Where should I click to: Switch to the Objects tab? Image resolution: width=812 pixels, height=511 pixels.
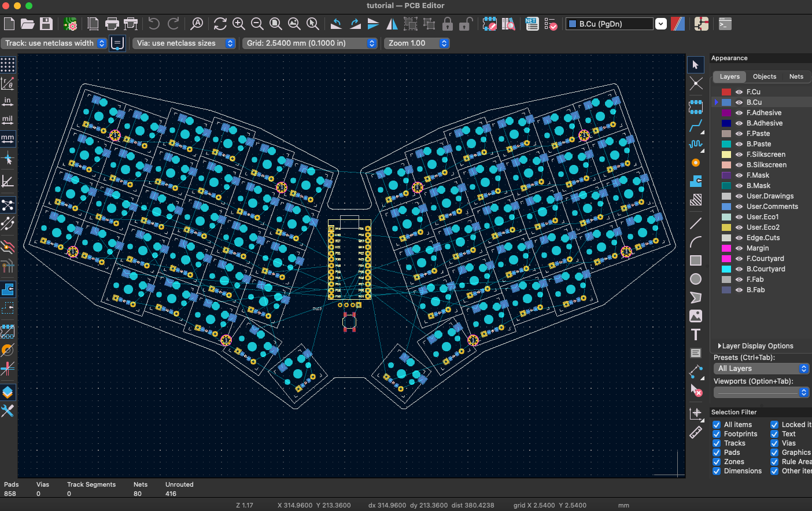point(765,76)
